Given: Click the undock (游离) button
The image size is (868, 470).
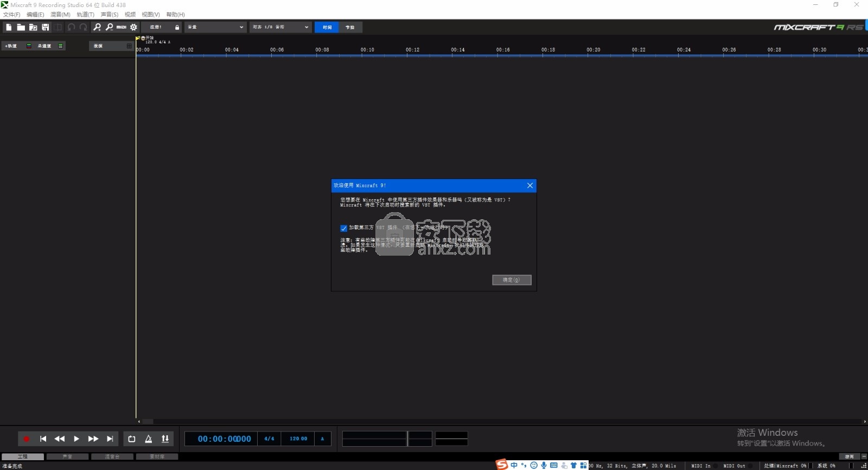Looking at the screenshot, I should pyautogui.click(x=850, y=457).
